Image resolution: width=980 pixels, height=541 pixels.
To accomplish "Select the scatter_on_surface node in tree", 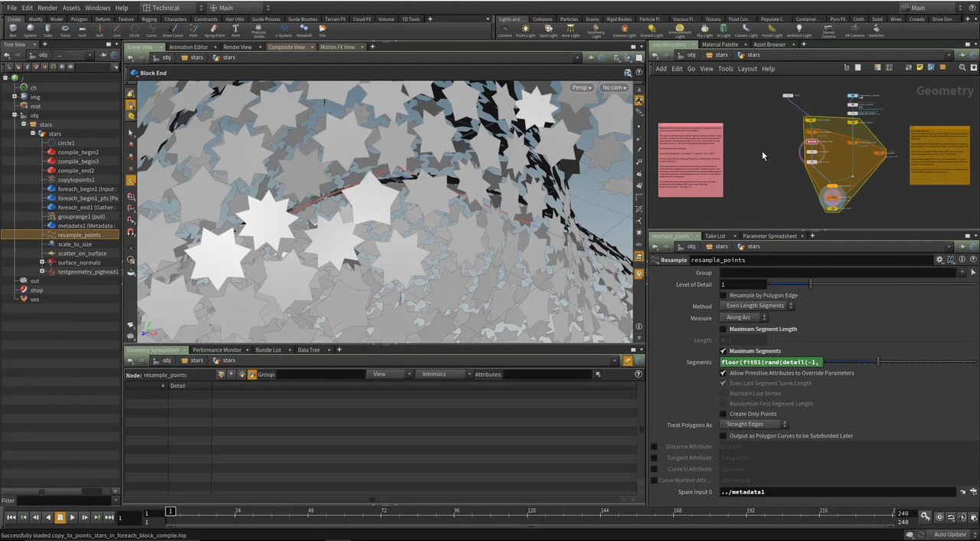I will point(82,254).
